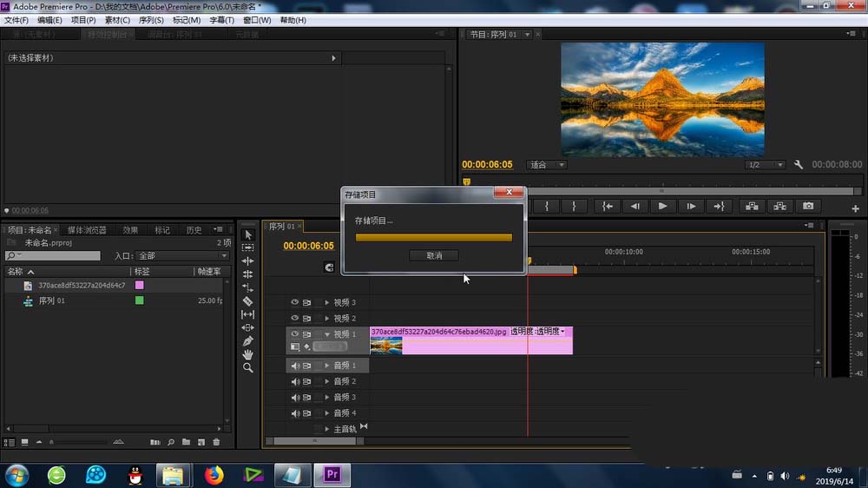Play the program monitor
The image size is (868, 488).
(662, 206)
